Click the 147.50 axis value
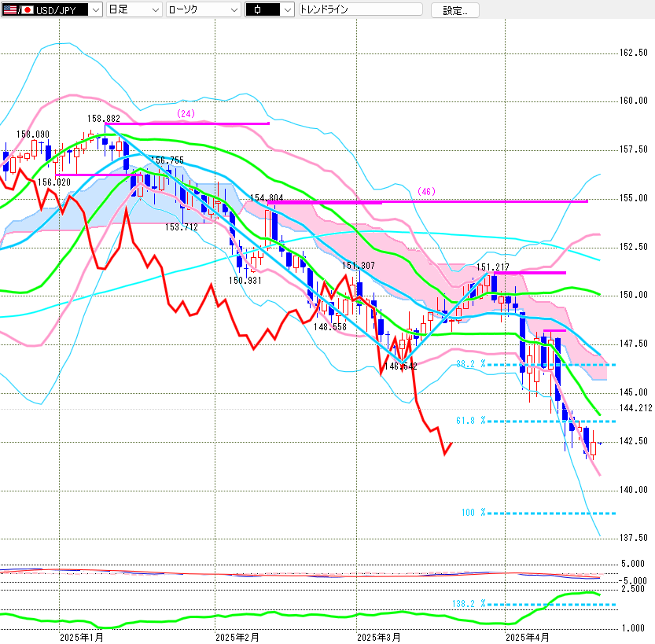655x644 pixels. (x=633, y=344)
